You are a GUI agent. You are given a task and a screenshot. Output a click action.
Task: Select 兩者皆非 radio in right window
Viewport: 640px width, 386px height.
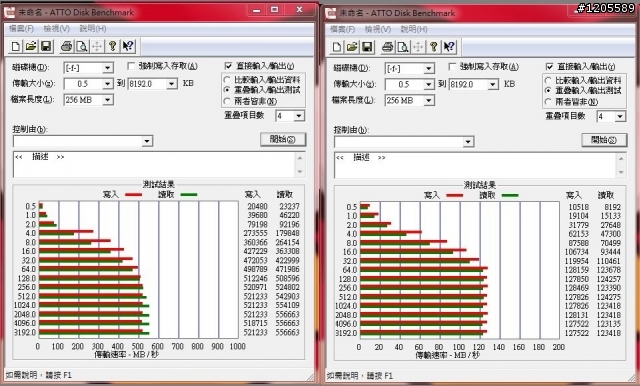[549, 102]
